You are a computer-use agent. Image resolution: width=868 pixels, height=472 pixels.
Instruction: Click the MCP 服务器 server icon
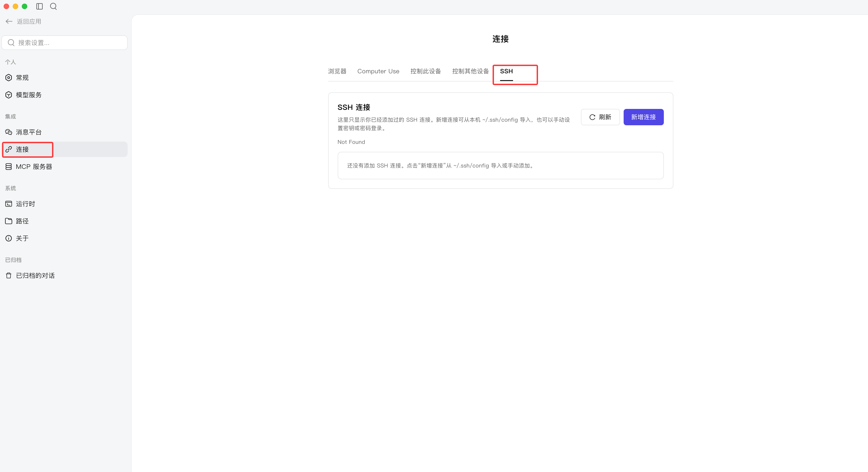click(x=9, y=167)
